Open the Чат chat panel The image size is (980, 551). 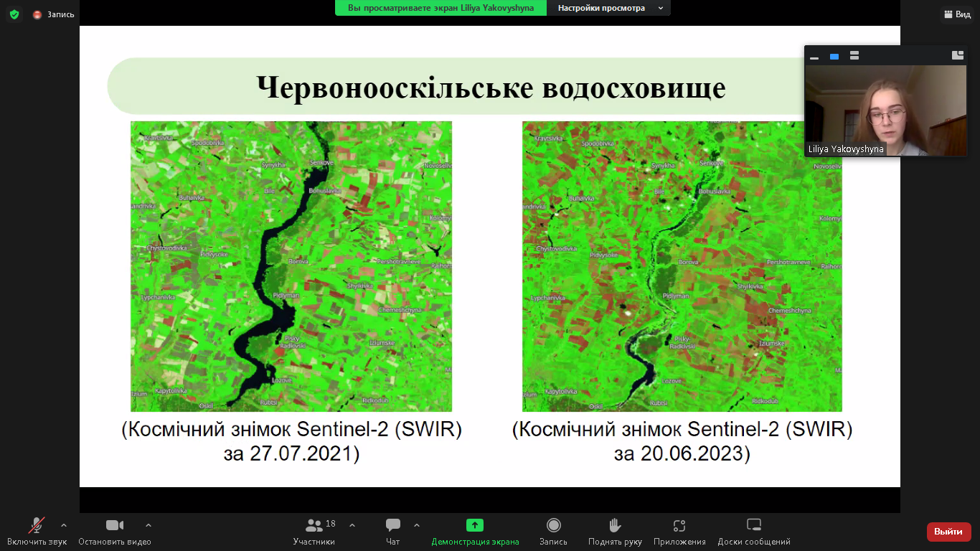point(392,526)
